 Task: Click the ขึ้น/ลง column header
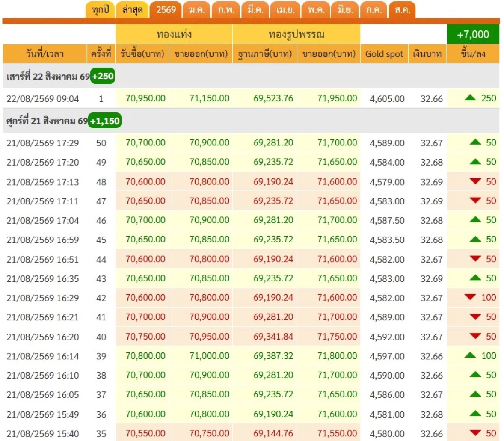(x=473, y=54)
